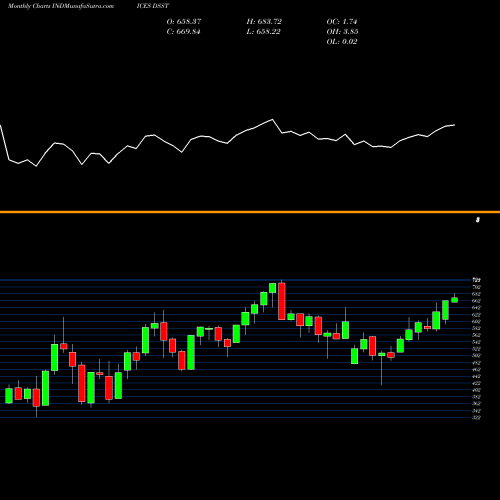Click the 702 price axis label
The height and width of the screenshot is (500, 500).
[477, 287]
